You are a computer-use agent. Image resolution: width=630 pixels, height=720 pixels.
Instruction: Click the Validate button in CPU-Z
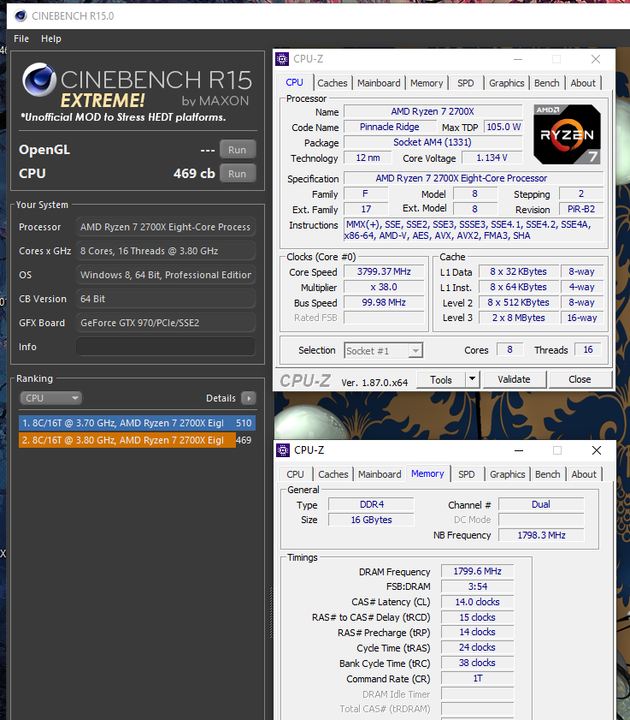click(x=514, y=380)
